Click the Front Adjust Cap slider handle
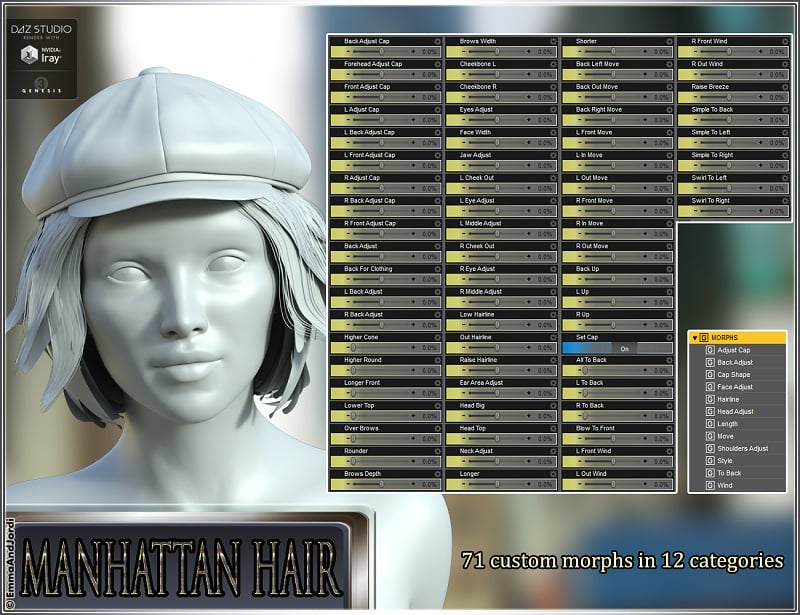Viewport: 800px width, 615px height. 382,97
